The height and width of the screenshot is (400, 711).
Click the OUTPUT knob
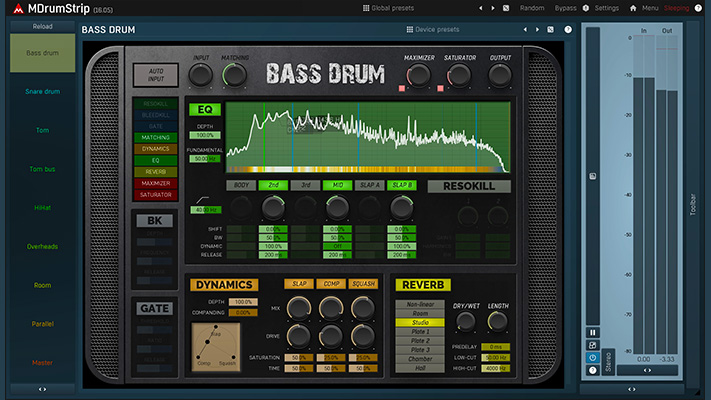click(x=500, y=75)
